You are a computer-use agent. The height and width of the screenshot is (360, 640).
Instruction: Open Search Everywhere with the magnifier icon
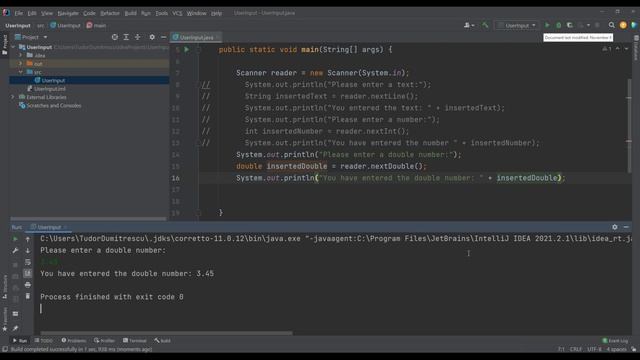coord(611,25)
